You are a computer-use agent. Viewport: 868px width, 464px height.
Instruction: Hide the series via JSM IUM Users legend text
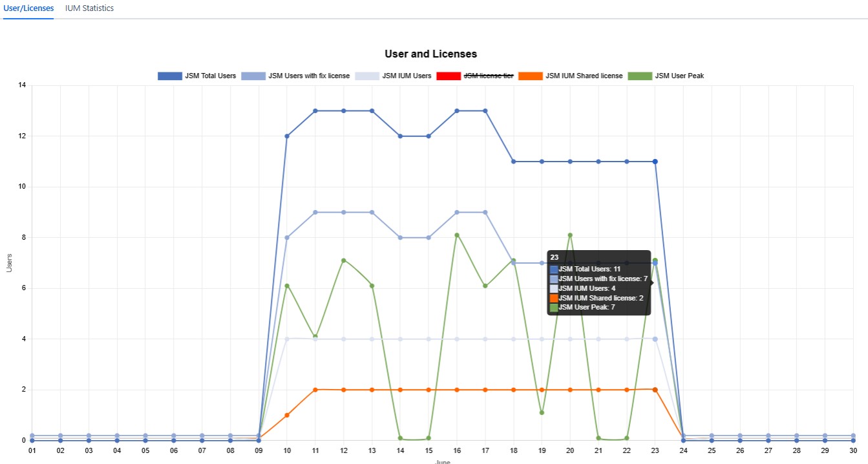[x=407, y=76]
